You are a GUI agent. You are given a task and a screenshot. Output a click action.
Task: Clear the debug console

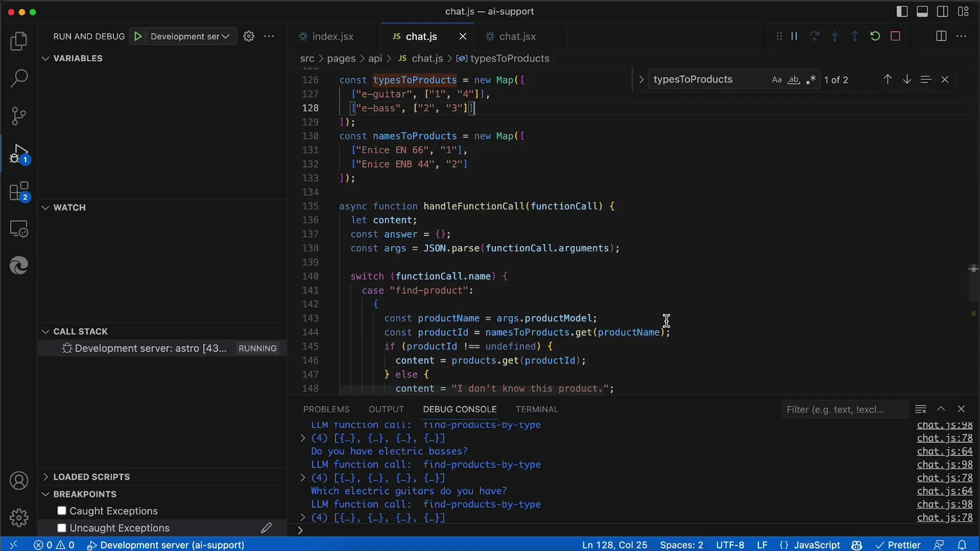pyautogui.click(x=921, y=409)
